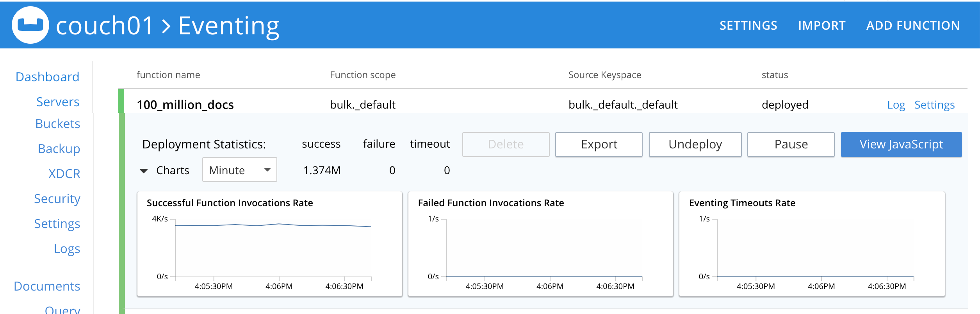Viewport: 980px width, 314px height.
Task: Open the Minute interval dropdown
Action: tap(239, 170)
